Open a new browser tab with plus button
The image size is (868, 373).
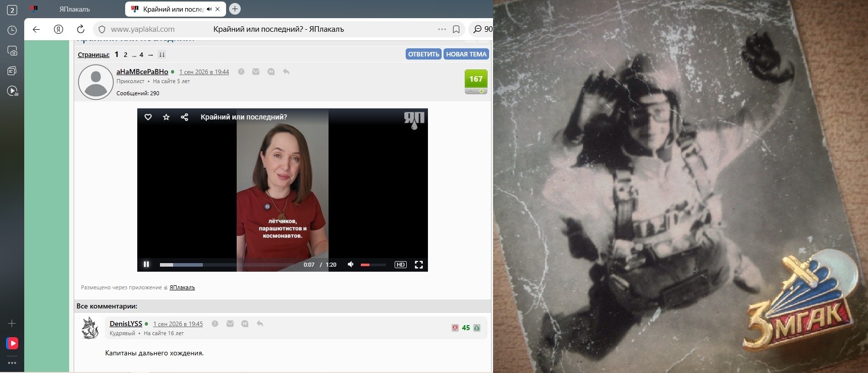235,9
